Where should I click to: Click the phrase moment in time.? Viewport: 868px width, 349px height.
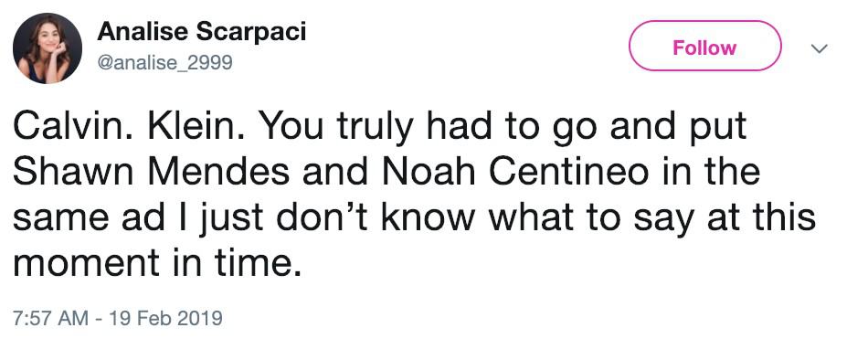(x=158, y=261)
